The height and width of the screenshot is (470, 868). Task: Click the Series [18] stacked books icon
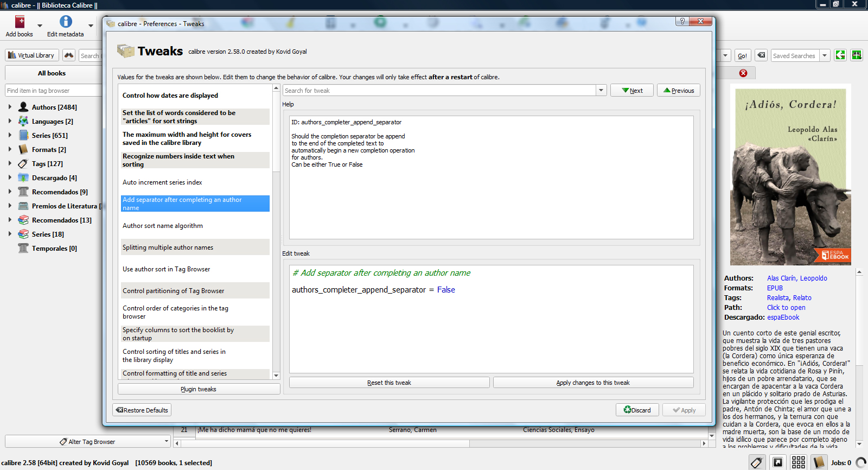click(23, 234)
